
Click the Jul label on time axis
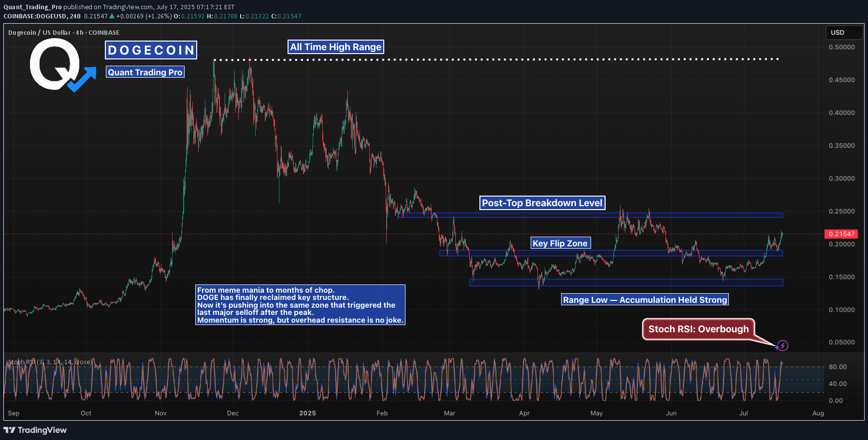pos(743,413)
